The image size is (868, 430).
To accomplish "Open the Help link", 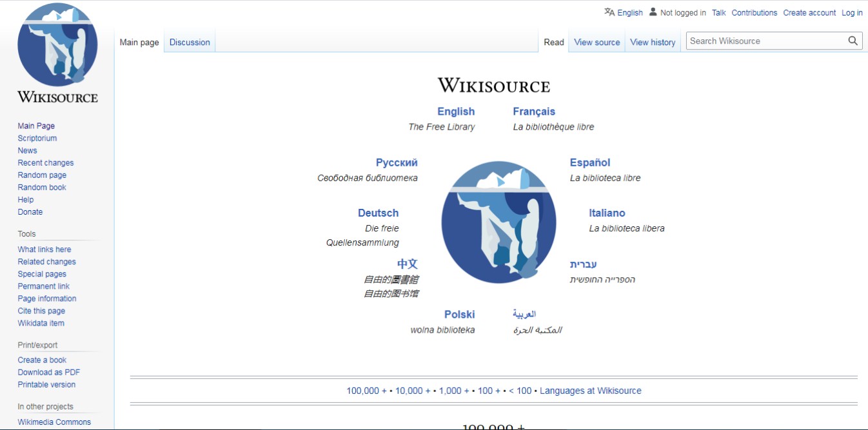I will click(x=26, y=200).
